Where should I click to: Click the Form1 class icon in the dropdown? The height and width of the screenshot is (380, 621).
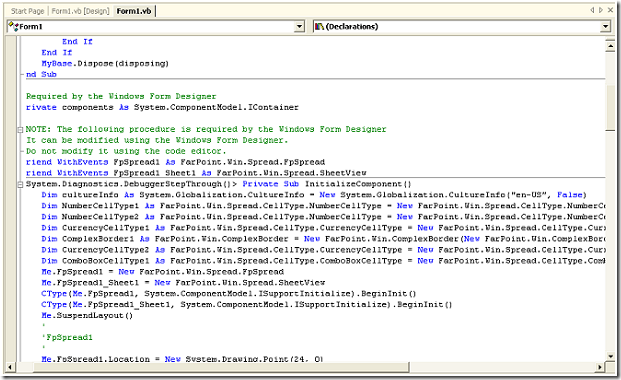click(13, 27)
